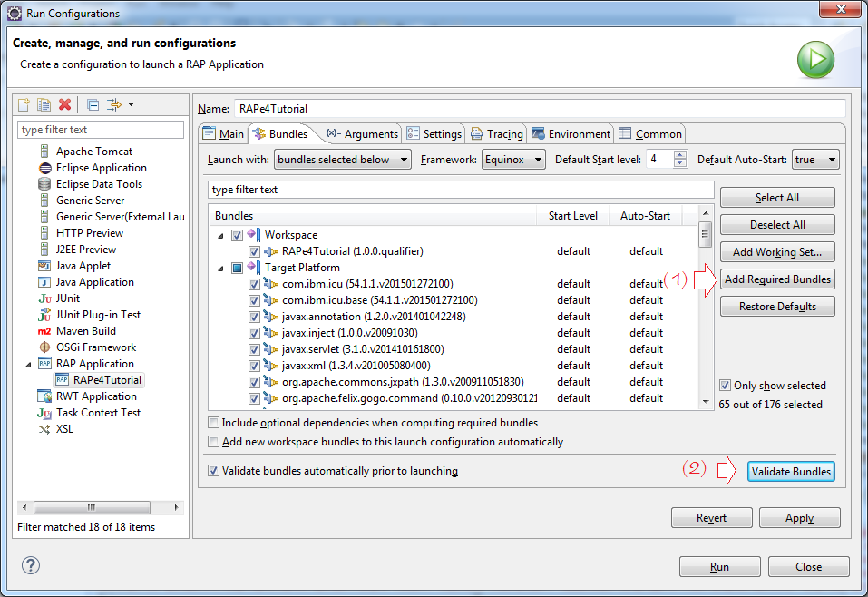The image size is (868, 597).
Task: Click the green Run play icon in header
Action: [815, 59]
